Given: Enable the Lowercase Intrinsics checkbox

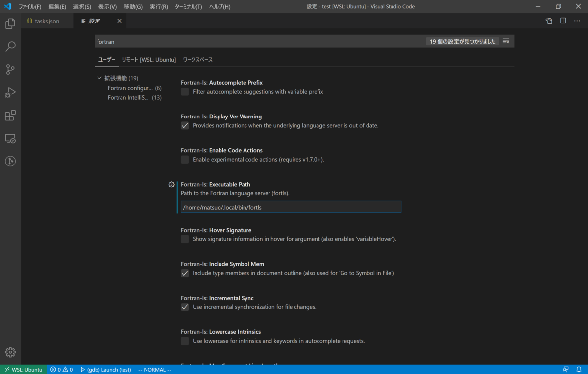Looking at the screenshot, I should click(x=185, y=341).
